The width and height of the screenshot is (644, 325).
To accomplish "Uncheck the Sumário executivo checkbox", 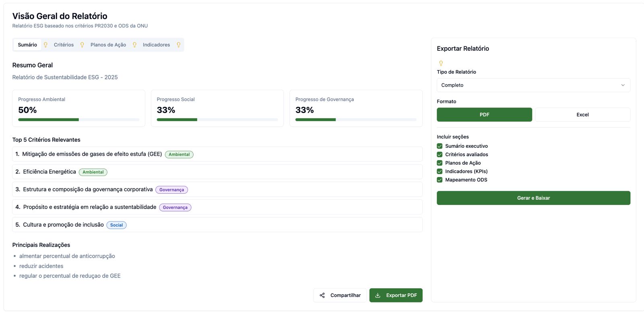I will 440,146.
